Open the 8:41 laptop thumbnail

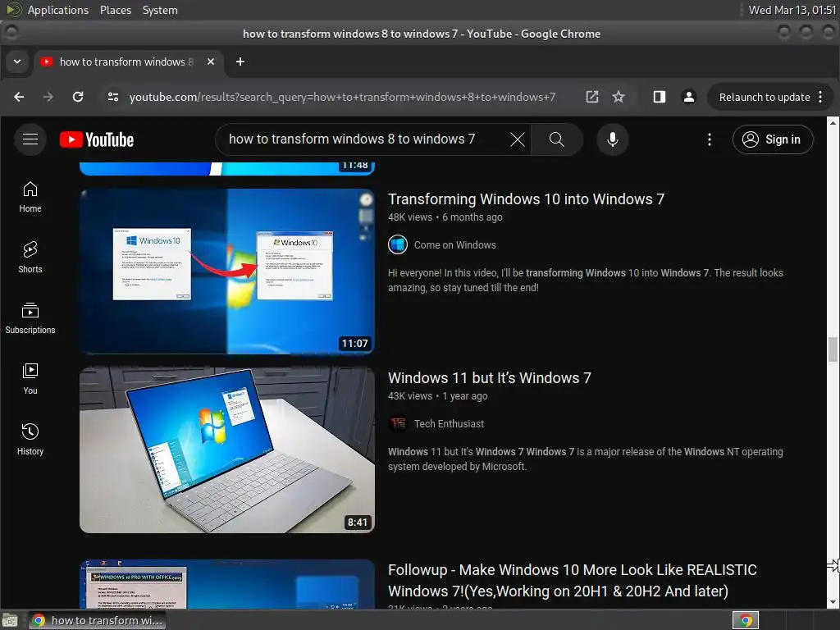(x=227, y=450)
